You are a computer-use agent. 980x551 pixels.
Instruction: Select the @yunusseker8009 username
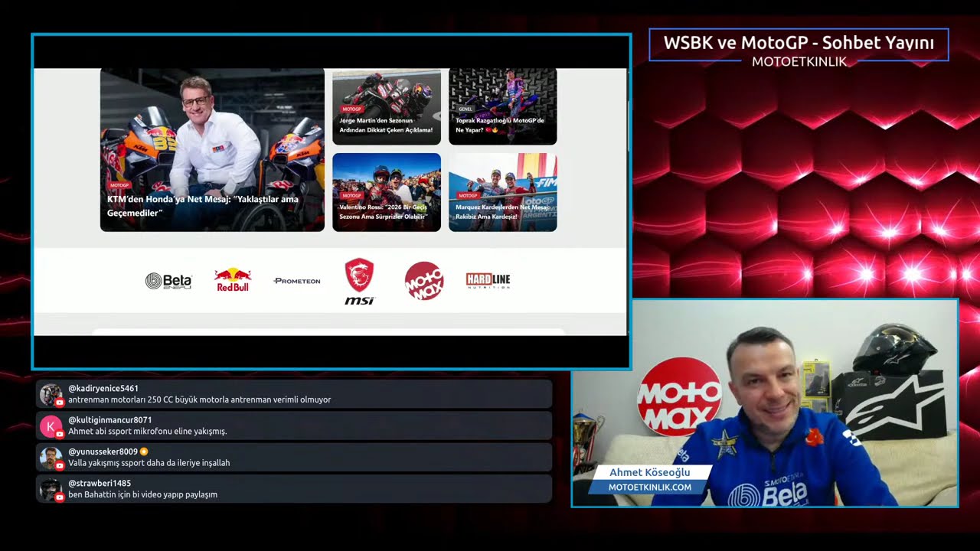point(103,452)
